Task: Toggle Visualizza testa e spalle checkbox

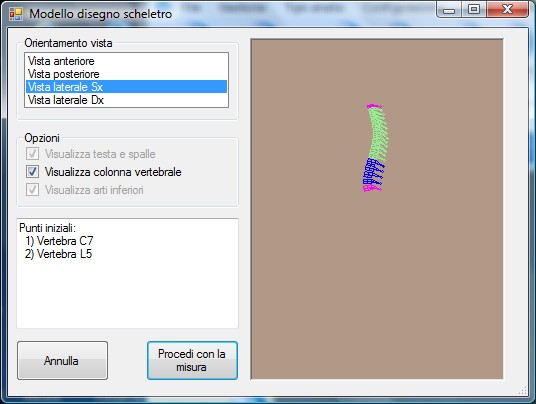Action: (32, 154)
